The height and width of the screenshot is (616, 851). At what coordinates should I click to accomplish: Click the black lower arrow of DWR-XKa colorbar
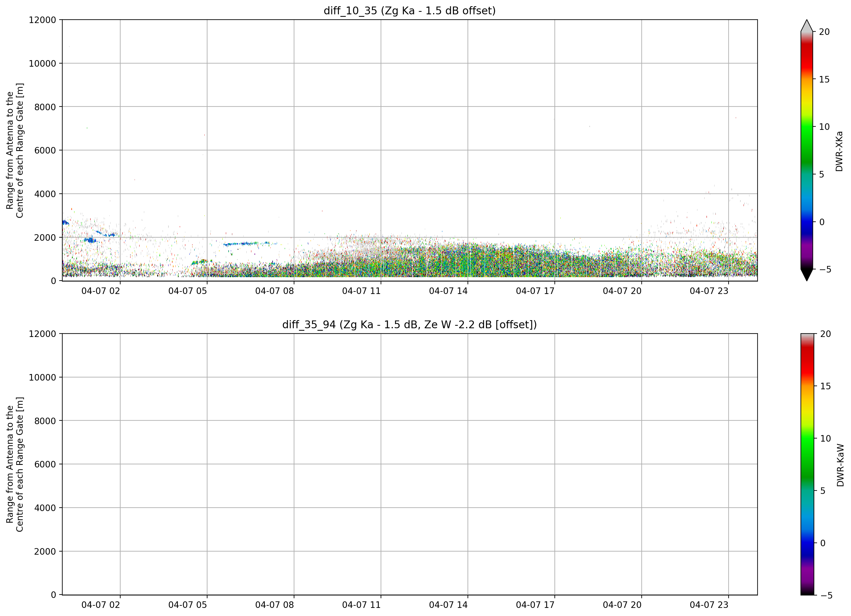(x=806, y=275)
